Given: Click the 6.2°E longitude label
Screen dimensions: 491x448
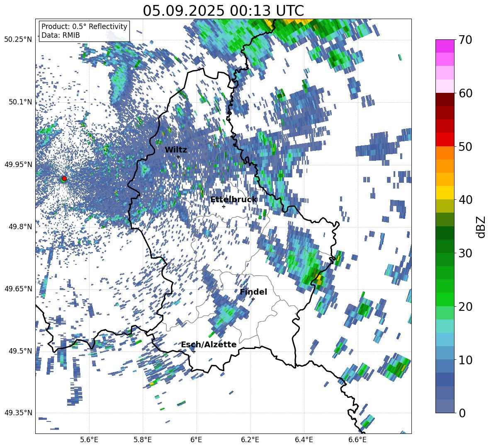Looking at the screenshot, I should pyautogui.click(x=250, y=440).
